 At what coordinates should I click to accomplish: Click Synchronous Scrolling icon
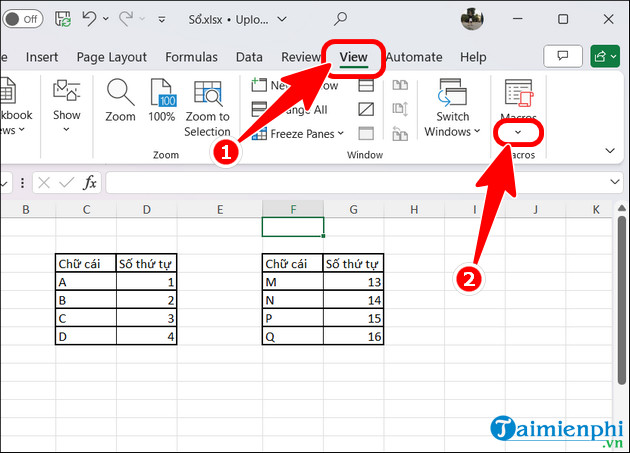point(400,109)
